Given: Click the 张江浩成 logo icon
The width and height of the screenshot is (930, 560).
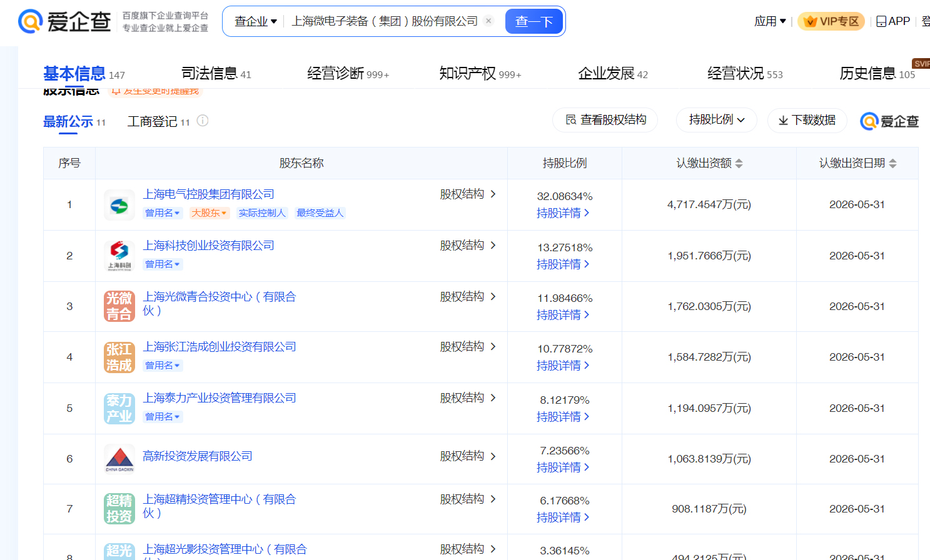Looking at the screenshot, I should coord(119,357).
